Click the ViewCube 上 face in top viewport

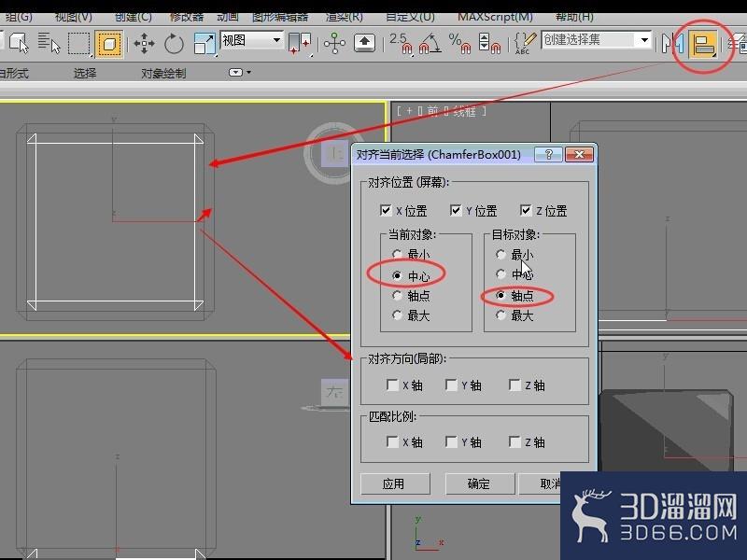coord(336,153)
